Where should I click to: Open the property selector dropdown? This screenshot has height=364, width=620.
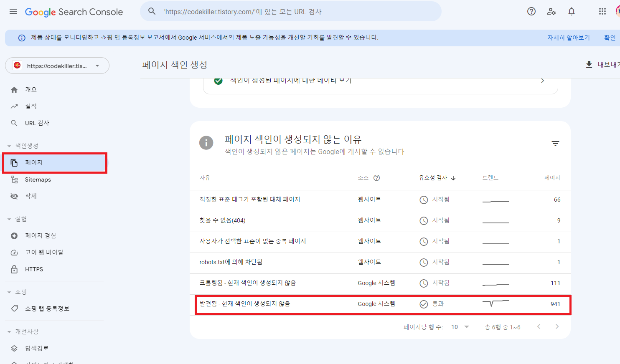(x=57, y=66)
